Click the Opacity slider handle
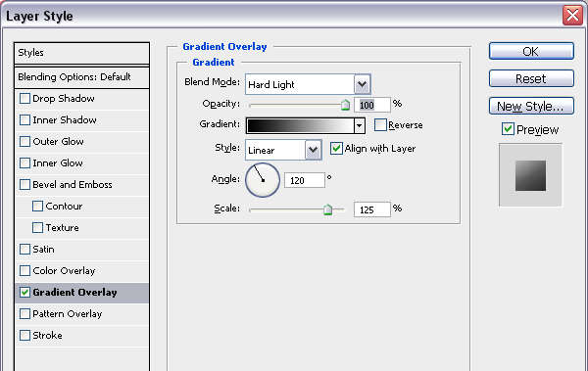588x371 pixels. (x=345, y=105)
